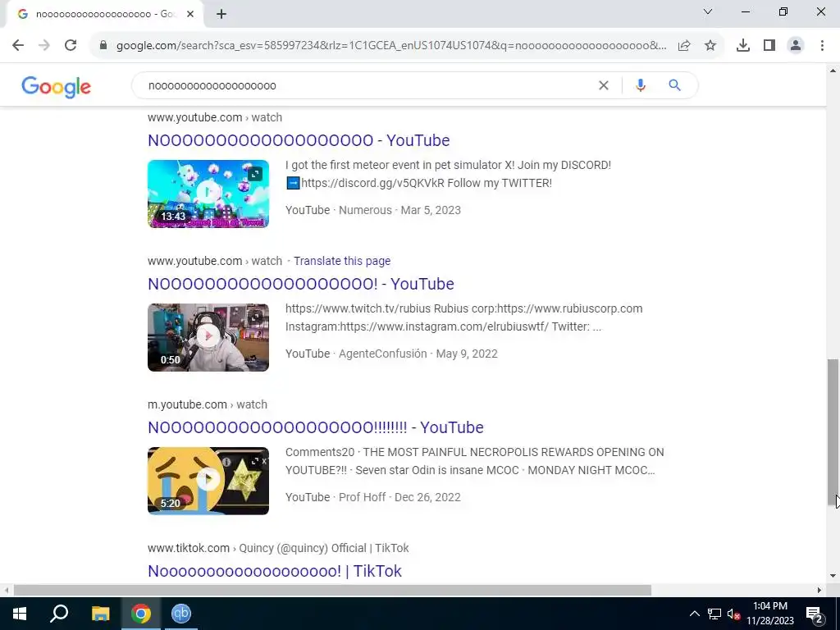The image size is (840, 630).
Task: Click www.tiktok.com Quincy breadcrumb
Action: point(278,548)
